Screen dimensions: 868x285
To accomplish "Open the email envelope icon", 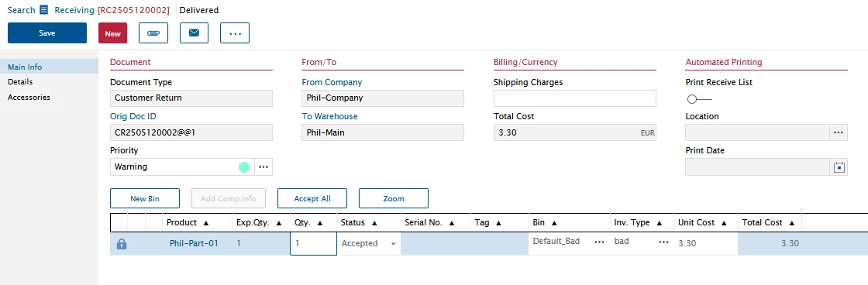I will (194, 33).
